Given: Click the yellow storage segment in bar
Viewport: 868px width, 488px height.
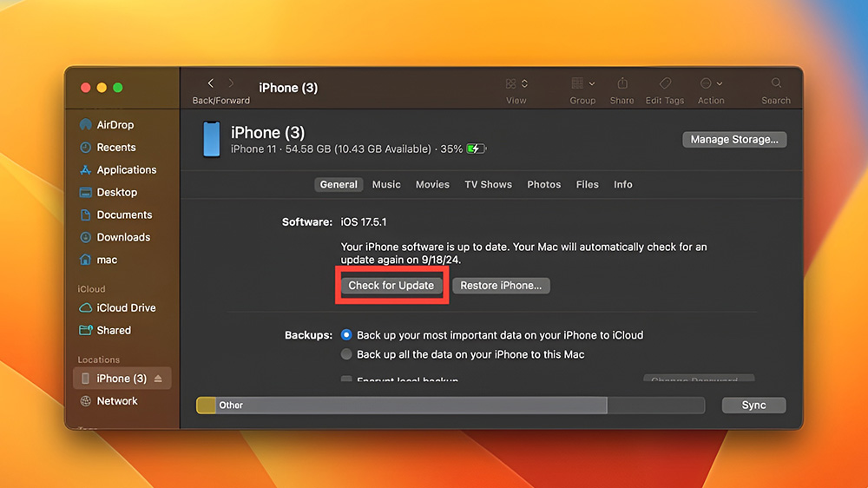Looking at the screenshot, I should 207,406.
